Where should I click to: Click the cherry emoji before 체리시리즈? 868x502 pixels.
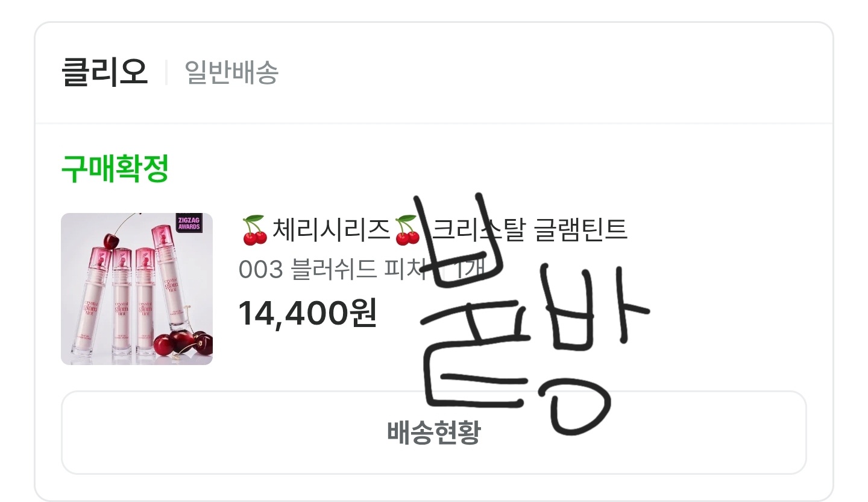[254, 230]
